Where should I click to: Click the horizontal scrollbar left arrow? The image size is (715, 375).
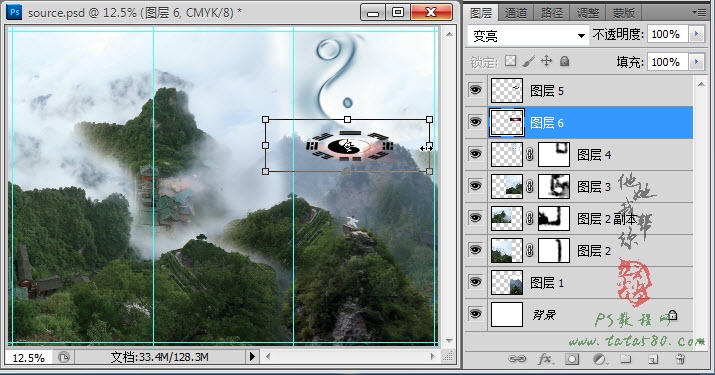268,357
